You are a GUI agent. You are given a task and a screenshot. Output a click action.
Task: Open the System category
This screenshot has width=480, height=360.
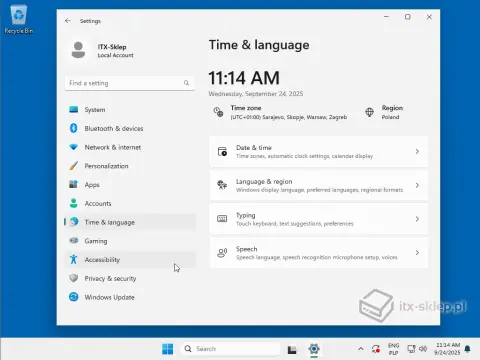click(130, 110)
